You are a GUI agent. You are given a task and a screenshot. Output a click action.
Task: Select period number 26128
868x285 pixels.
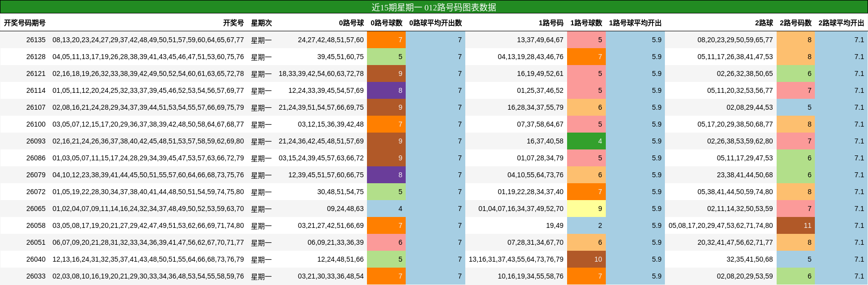(36, 57)
